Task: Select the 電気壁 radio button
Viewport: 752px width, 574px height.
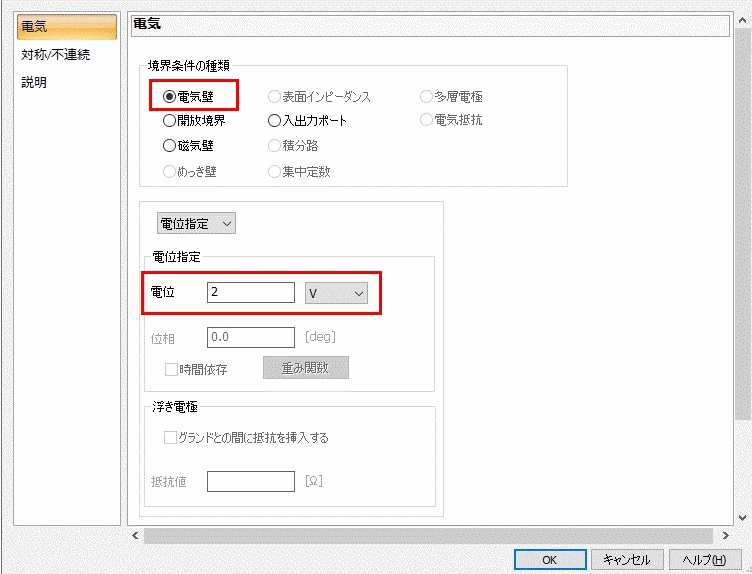Action: (170, 97)
